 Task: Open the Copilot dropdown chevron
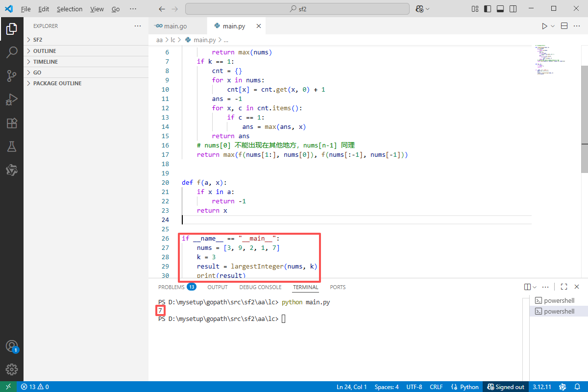(x=427, y=9)
